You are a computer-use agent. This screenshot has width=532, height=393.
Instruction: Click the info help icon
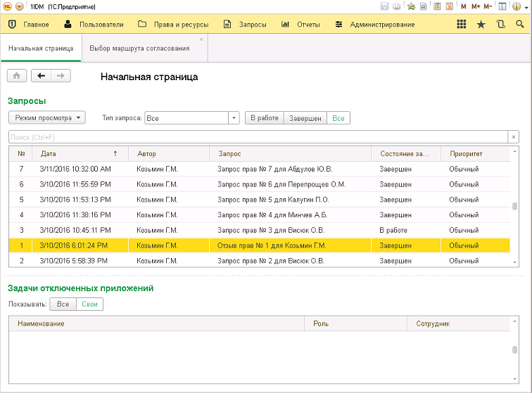(x=517, y=6)
